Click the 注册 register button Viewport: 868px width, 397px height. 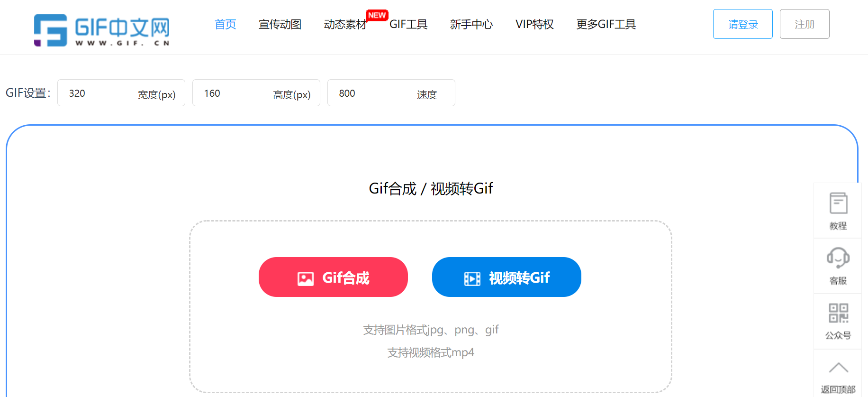tap(805, 24)
